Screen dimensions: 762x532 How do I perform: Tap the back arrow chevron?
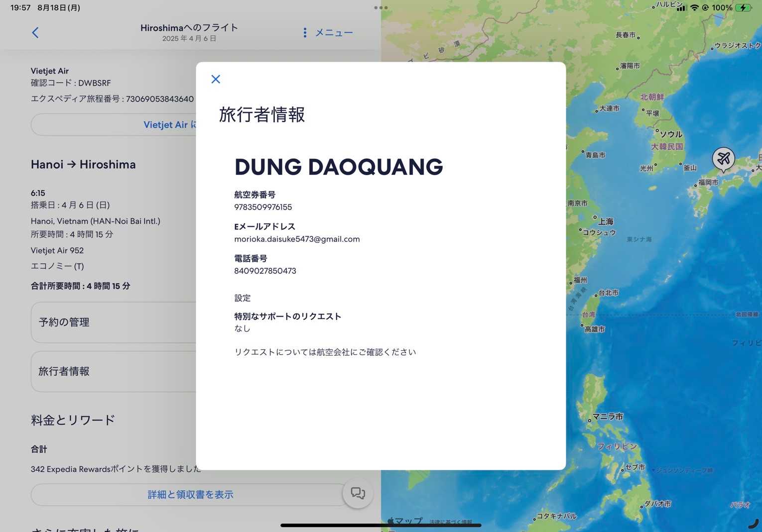point(35,33)
